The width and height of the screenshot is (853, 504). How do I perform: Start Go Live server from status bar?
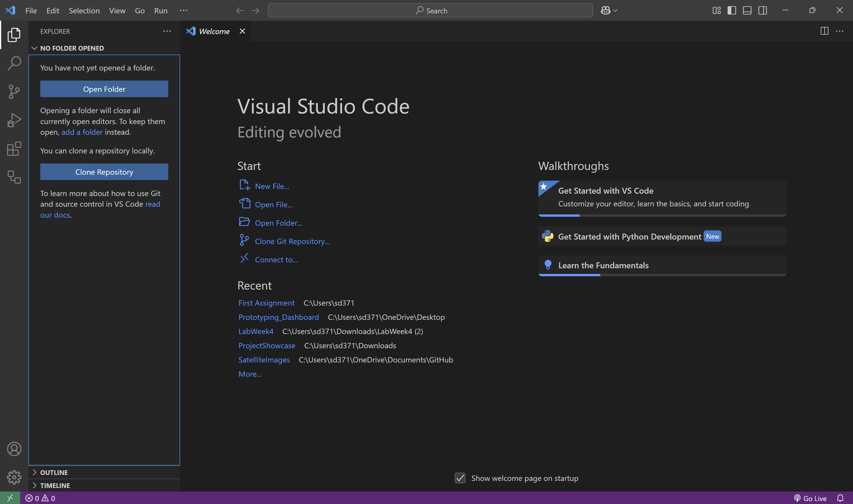[810, 498]
